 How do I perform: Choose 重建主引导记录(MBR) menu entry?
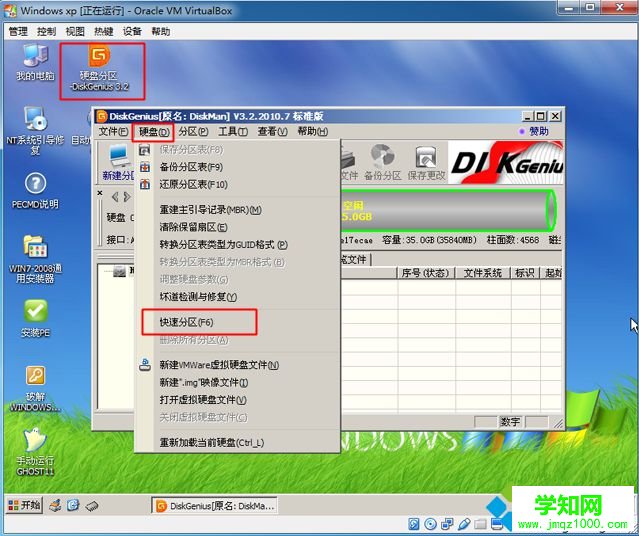tap(237, 210)
